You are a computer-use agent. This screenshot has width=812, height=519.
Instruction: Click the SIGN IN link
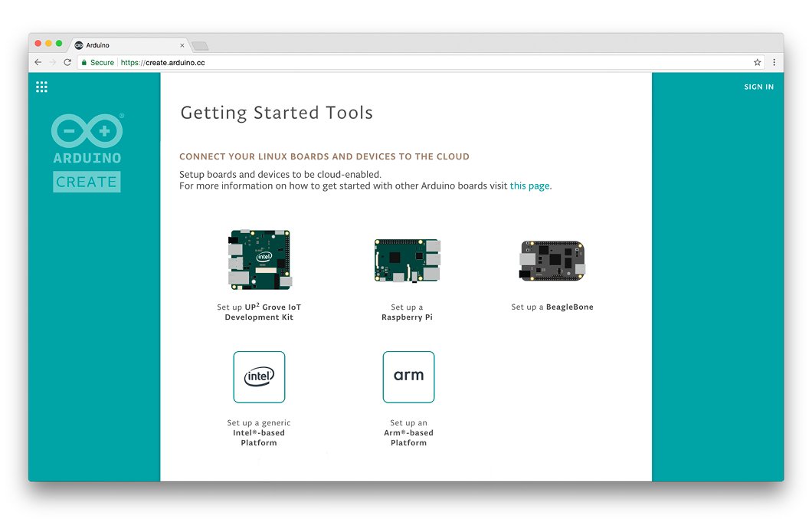tap(758, 87)
